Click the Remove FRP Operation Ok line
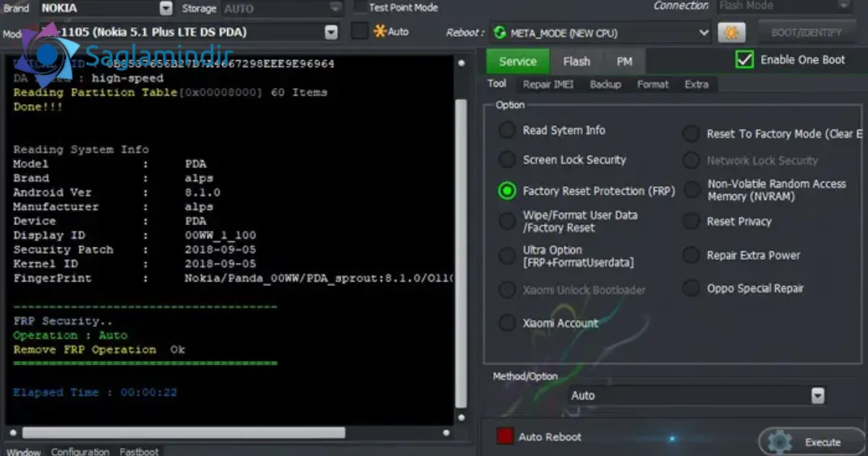Screen dimensions: 868x456 pyautogui.click(x=99, y=350)
